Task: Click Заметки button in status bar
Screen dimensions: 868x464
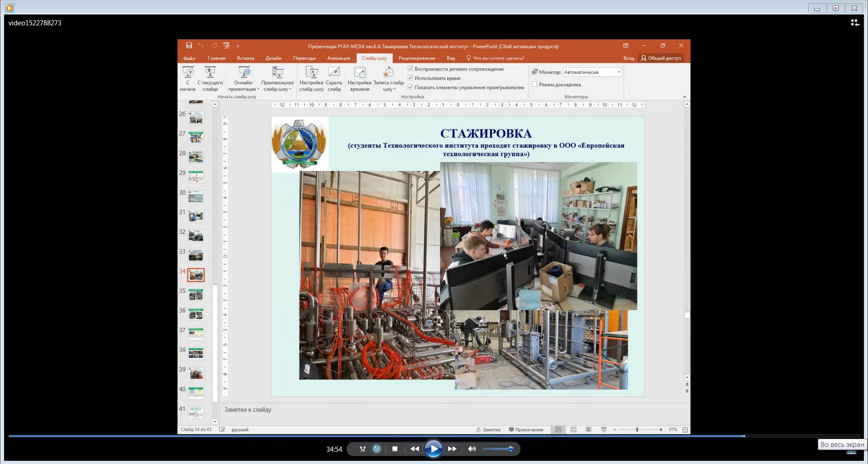Action: click(488, 430)
